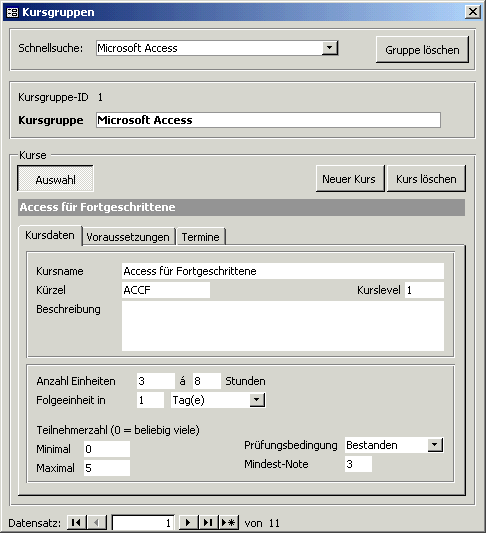Click the Kurslevel input field
The image size is (486, 533).
click(x=424, y=290)
